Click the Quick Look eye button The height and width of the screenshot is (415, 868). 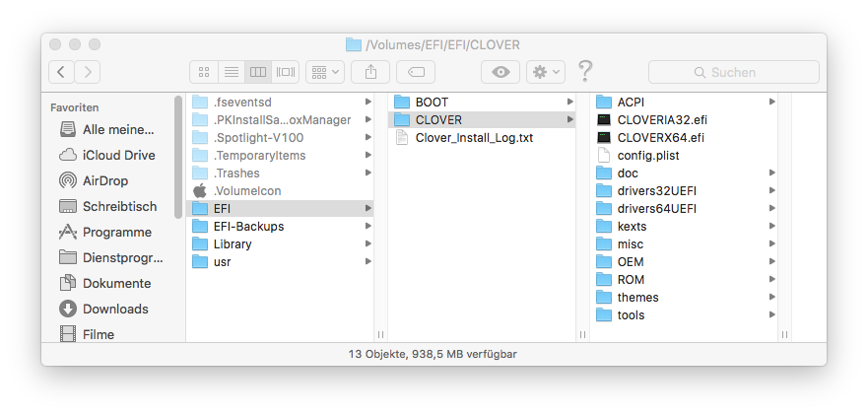(x=501, y=72)
